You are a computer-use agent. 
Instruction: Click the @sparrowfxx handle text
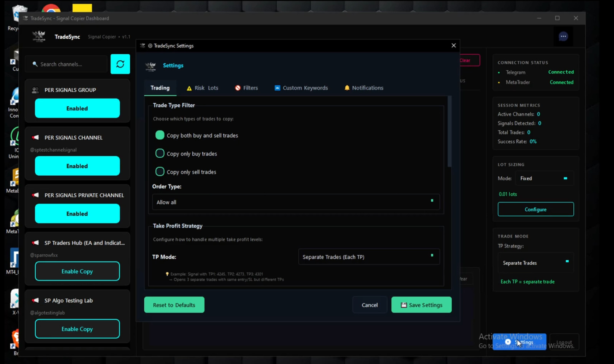click(x=44, y=255)
